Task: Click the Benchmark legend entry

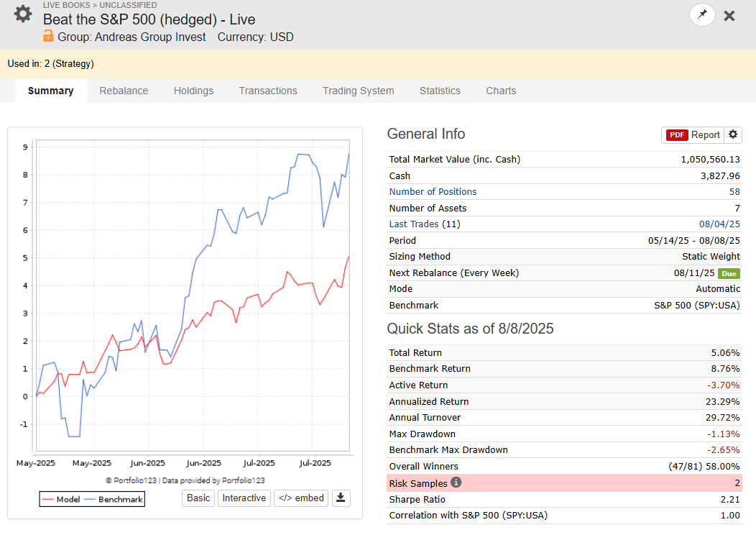Action: (x=114, y=499)
